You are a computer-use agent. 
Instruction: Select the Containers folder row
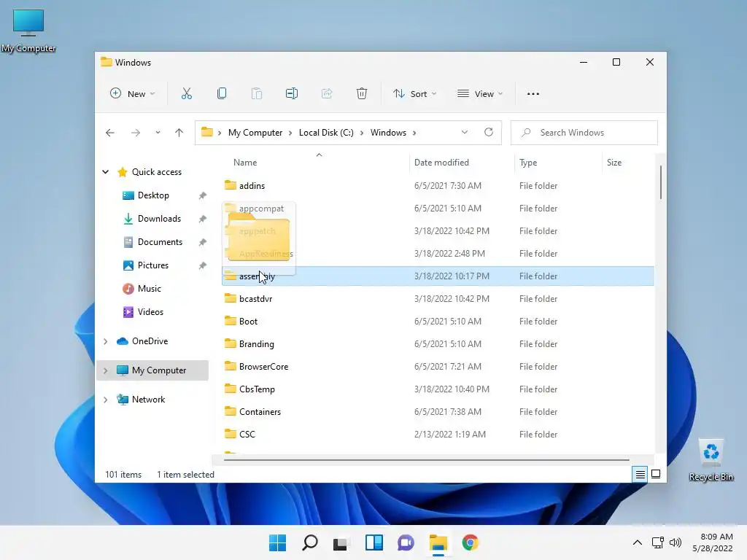tap(438, 412)
